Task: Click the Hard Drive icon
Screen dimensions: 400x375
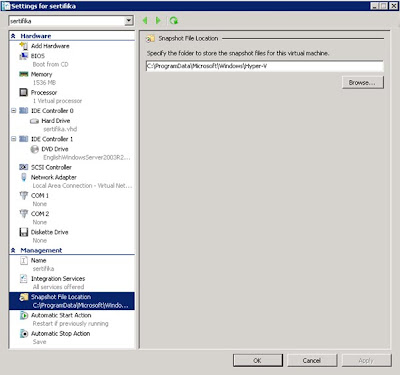Action: click(x=34, y=121)
